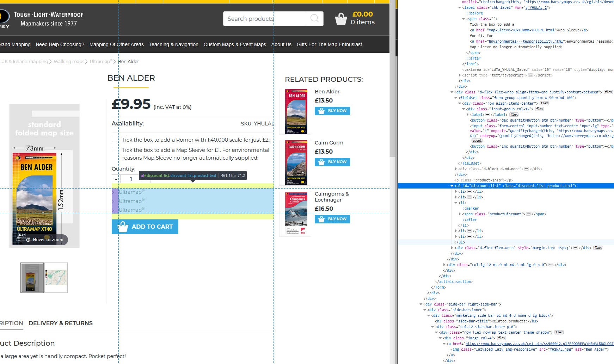Collapse the open li node containing ::marker
This screenshot has height=364, width=614.
pos(456,203)
